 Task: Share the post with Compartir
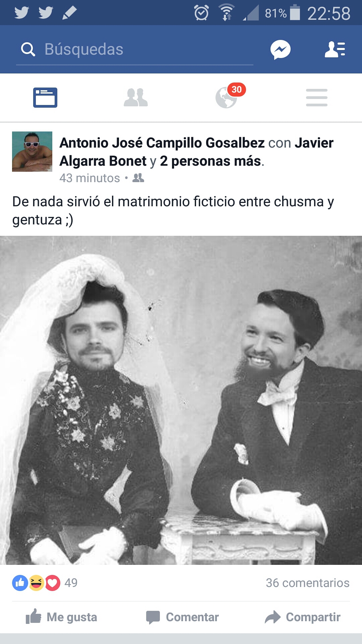(303, 617)
